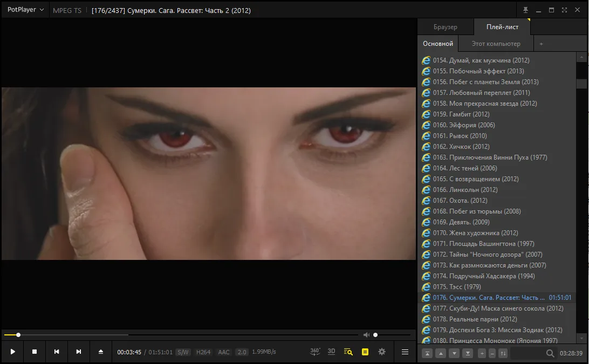Viewport: 589px width, 364px height.
Task: Select 0158. Моя прекрасная звезда (2012)
Action: [496, 104]
